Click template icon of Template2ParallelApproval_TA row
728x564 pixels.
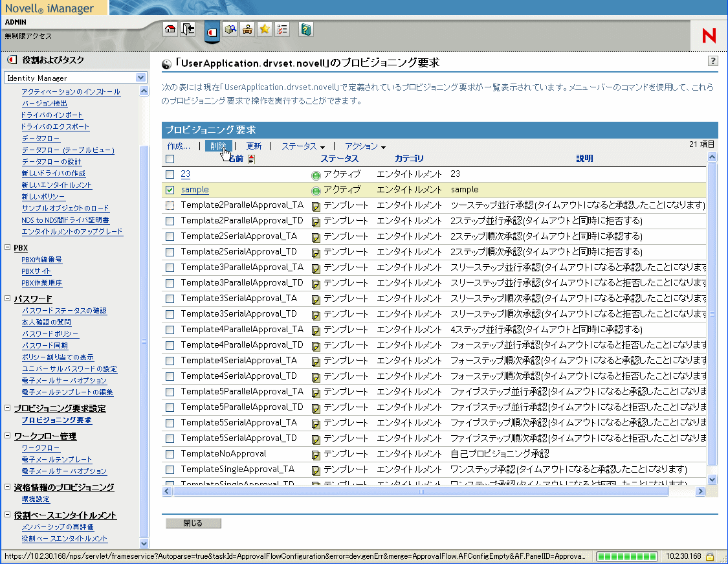coord(316,207)
